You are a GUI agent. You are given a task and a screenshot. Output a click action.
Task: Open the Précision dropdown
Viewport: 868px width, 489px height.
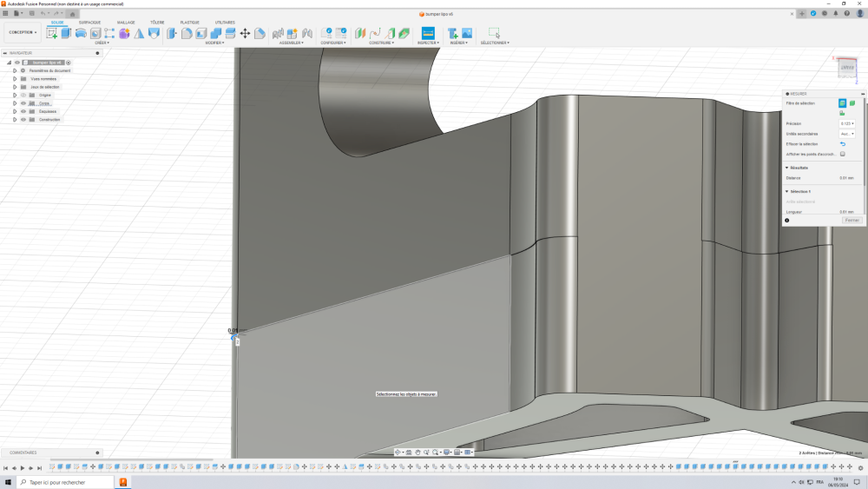(x=846, y=123)
